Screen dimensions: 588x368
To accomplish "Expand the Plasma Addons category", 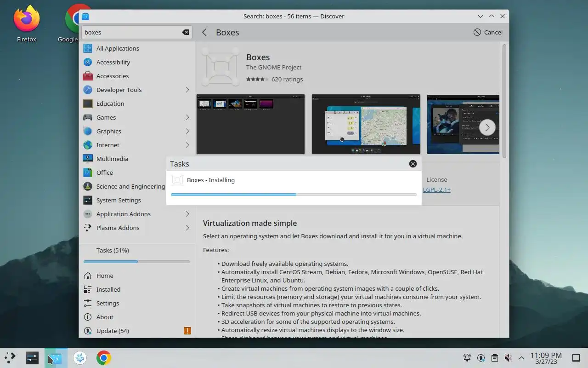I will point(187,228).
